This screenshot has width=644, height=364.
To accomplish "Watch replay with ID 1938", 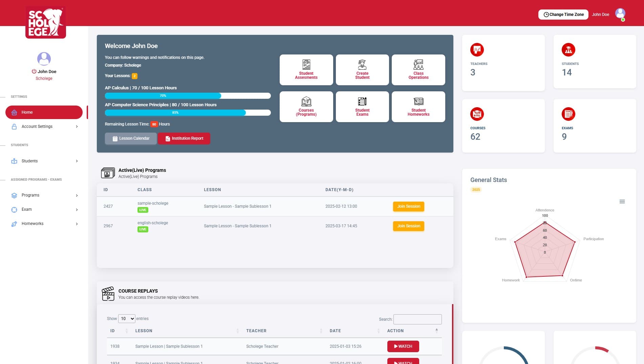I will pyautogui.click(x=403, y=346).
